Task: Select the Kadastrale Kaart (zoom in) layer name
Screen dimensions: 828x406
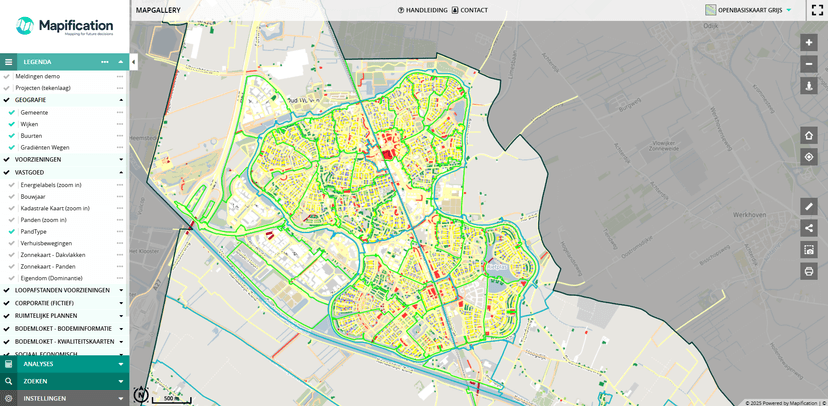Action: click(x=55, y=208)
